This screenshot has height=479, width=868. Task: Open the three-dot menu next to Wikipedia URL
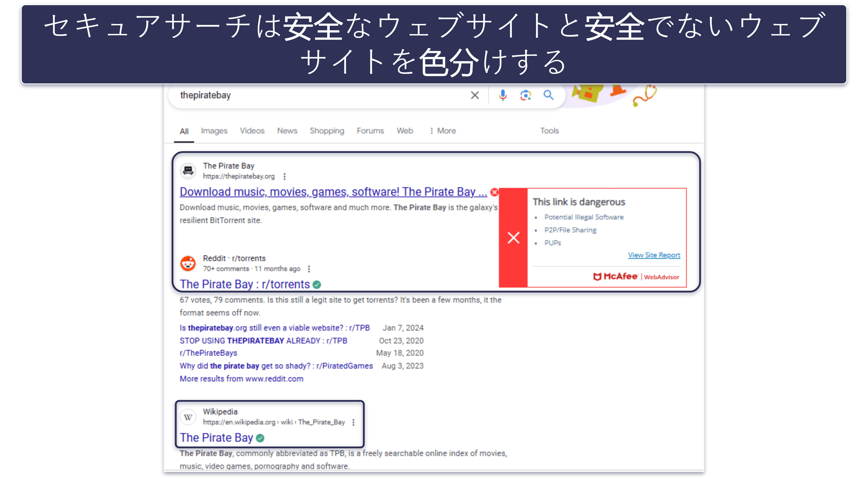tap(353, 422)
